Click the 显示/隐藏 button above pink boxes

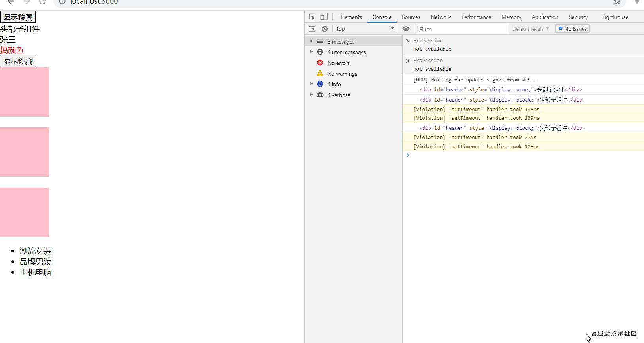[x=18, y=61]
